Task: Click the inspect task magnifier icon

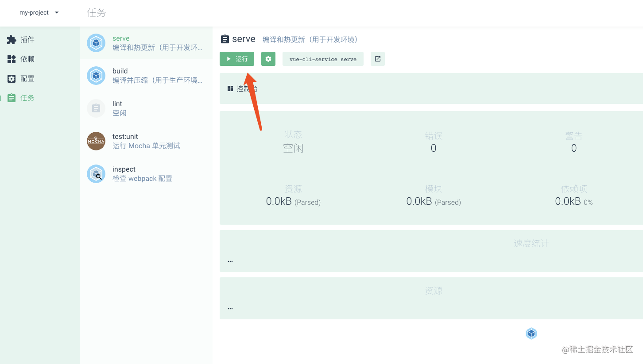Action: click(x=96, y=174)
